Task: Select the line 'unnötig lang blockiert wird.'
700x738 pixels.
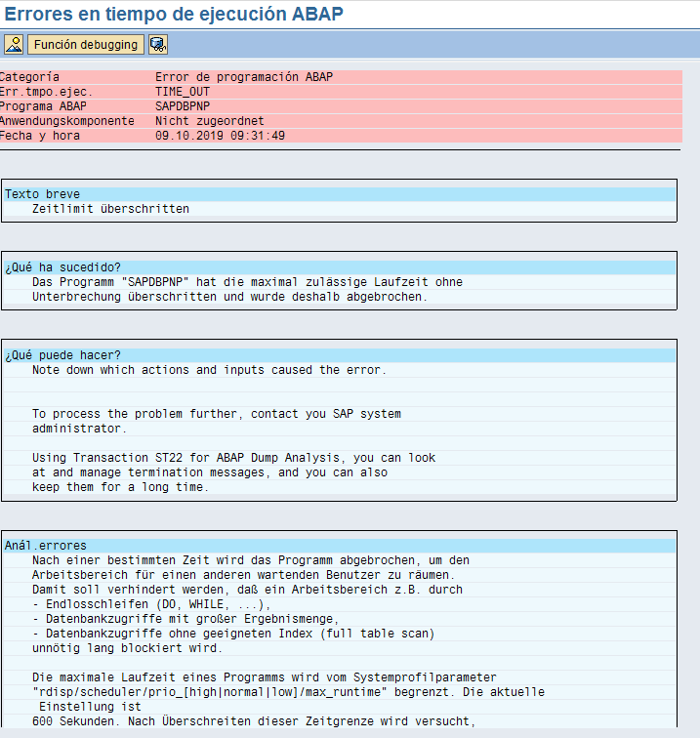Action: click(127, 647)
